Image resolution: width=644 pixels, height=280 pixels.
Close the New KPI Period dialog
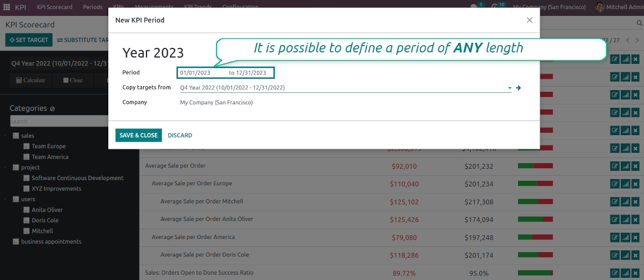(529, 20)
